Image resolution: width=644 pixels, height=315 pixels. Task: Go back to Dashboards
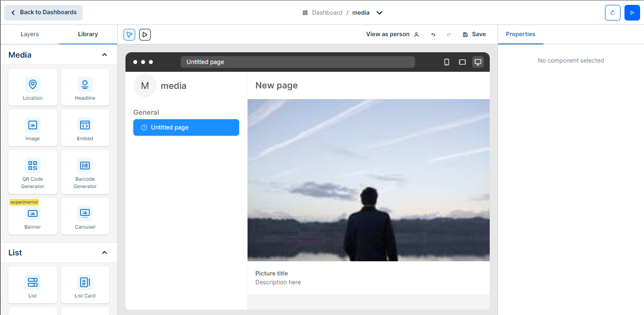click(x=43, y=12)
